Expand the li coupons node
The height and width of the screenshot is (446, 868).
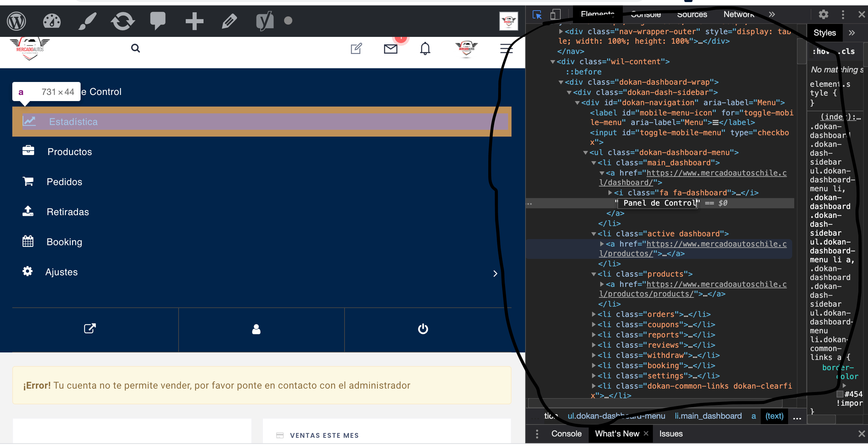593,324
